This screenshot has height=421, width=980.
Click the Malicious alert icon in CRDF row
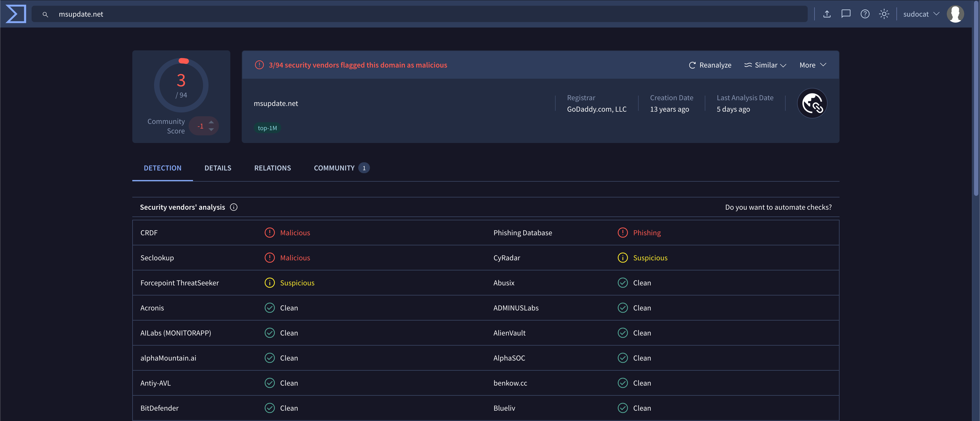click(269, 232)
